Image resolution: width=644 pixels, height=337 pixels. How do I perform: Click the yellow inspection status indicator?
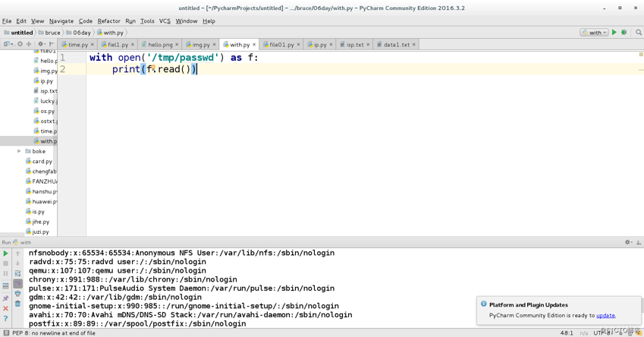coord(641,55)
